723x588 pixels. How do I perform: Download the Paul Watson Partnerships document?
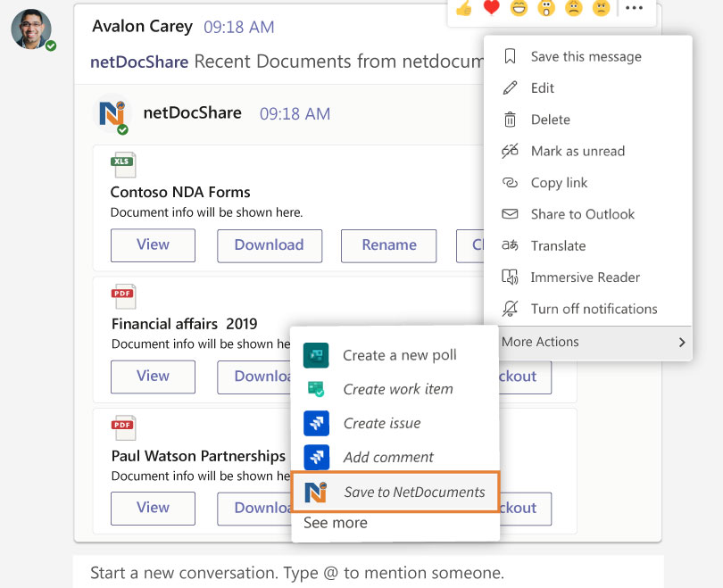254,509
